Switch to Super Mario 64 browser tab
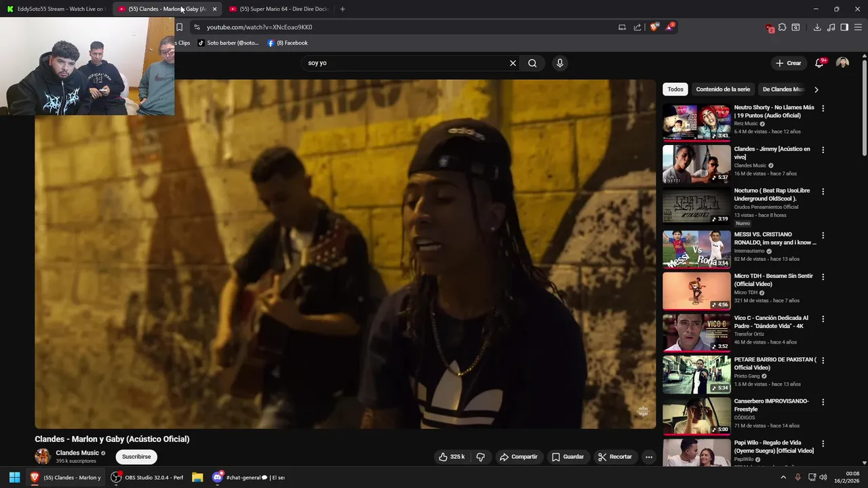Screen dimensions: 868x488 [x=279, y=9]
